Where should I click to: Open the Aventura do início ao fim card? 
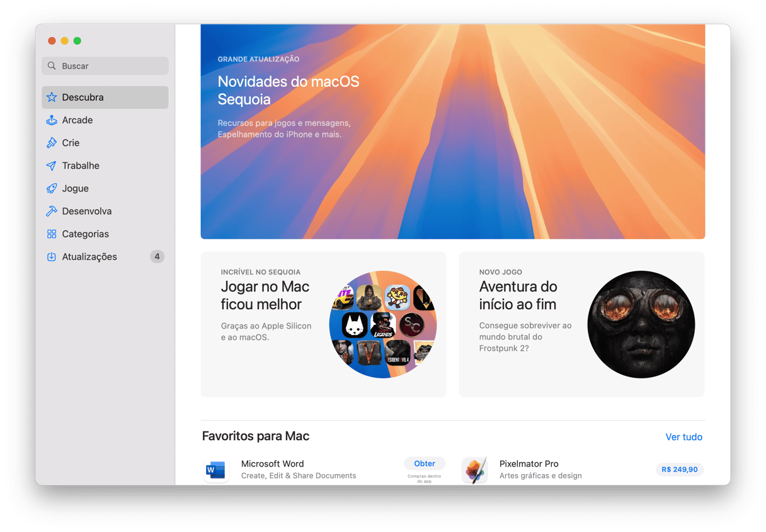pos(582,324)
